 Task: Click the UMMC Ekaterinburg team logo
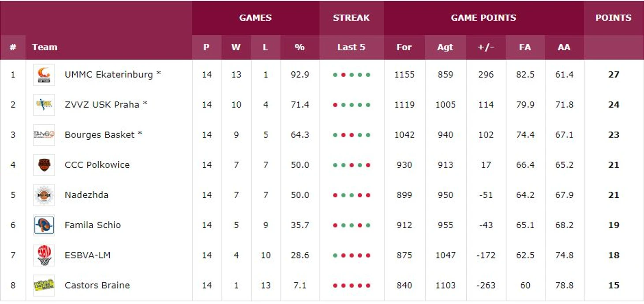click(x=44, y=75)
